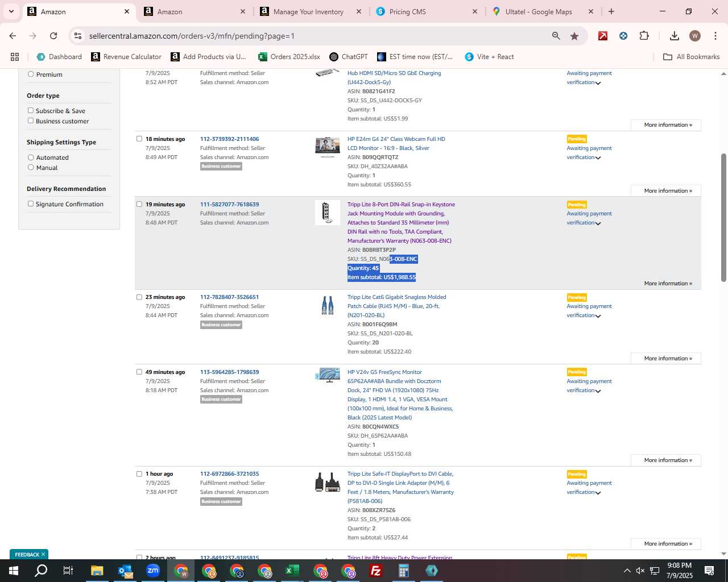Viewport: 728px width, 582px height.
Task: Open order link 111-5827077-7618639
Action: tap(229, 204)
